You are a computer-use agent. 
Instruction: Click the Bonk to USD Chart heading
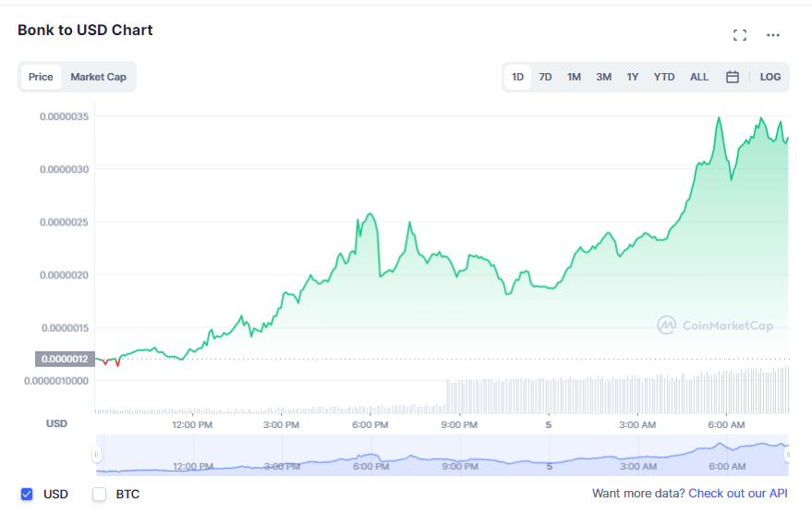[85, 31]
